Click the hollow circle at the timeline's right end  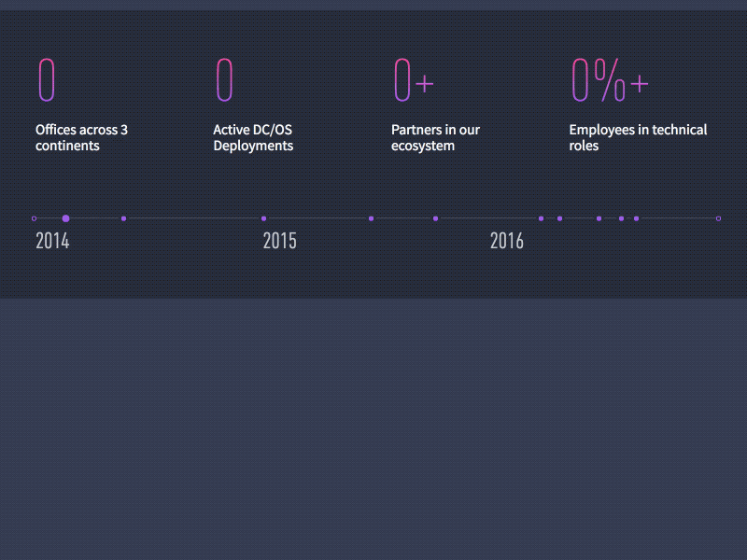tap(717, 217)
